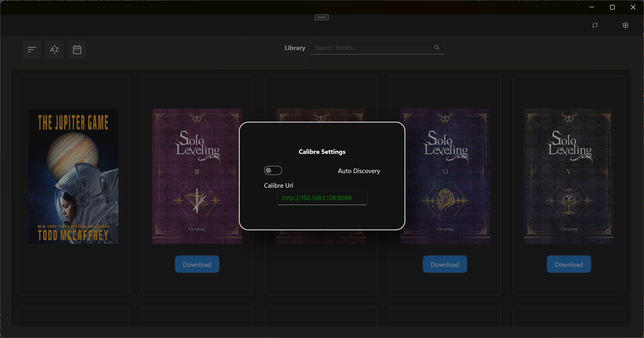The width and height of the screenshot is (644, 338).
Task: Click the Calibre Settings dialog title
Action: coord(322,151)
